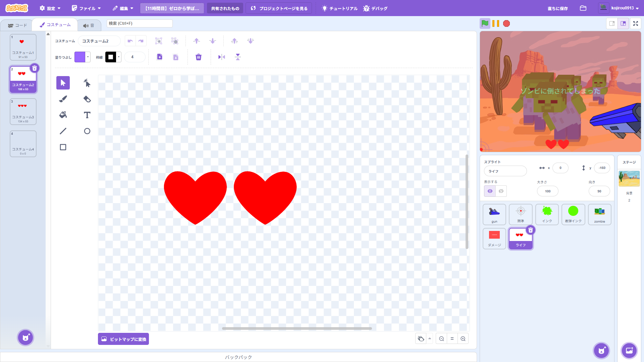Hide the sprite with crossed-eye toggle
644x362 pixels.
(x=501, y=191)
